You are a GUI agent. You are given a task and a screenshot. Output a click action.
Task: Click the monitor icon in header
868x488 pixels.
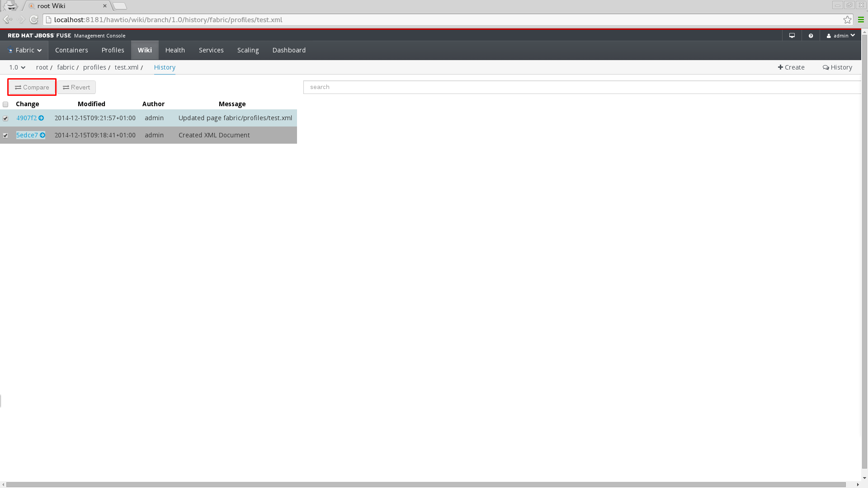[792, 36]
